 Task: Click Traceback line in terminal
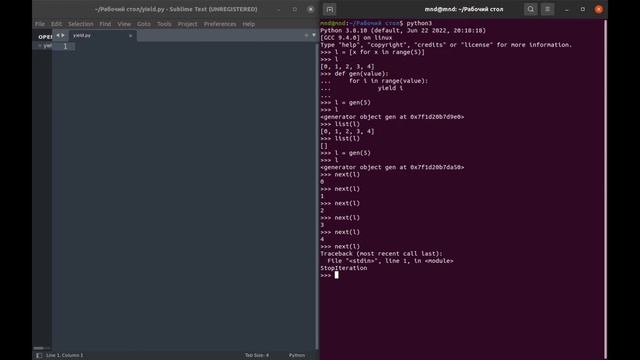pyautogui.click(x=381, y=254)
